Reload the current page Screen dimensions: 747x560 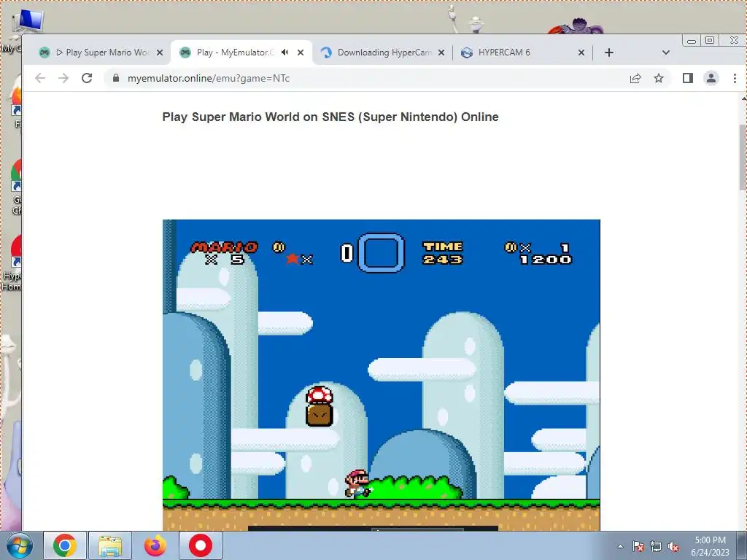point(87,78)
